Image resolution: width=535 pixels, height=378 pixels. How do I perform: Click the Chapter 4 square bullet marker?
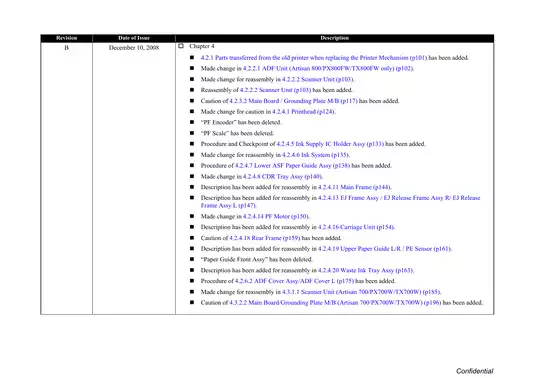[181, 46]
